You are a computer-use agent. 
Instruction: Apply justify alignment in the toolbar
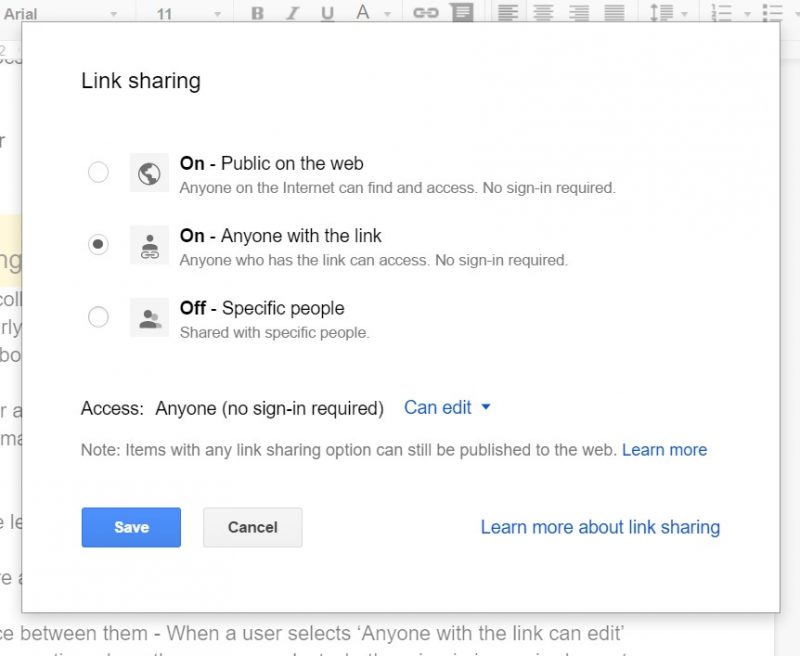tap(614, 13)
